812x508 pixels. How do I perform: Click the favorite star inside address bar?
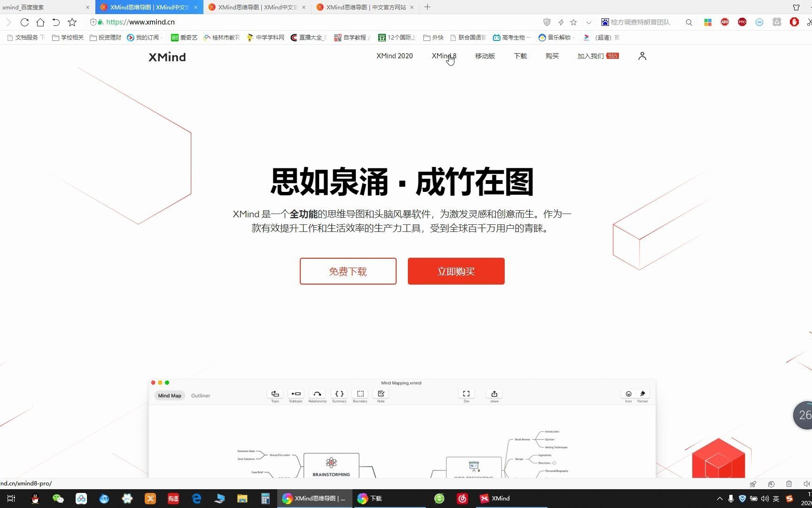pos(573,22)
